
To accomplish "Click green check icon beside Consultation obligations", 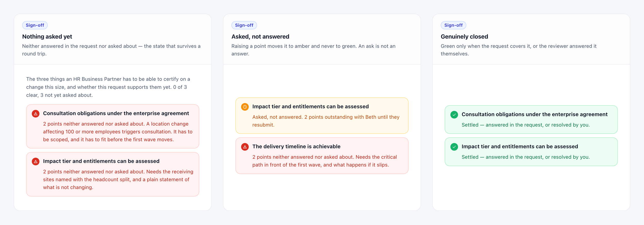I will pos(454,115).
